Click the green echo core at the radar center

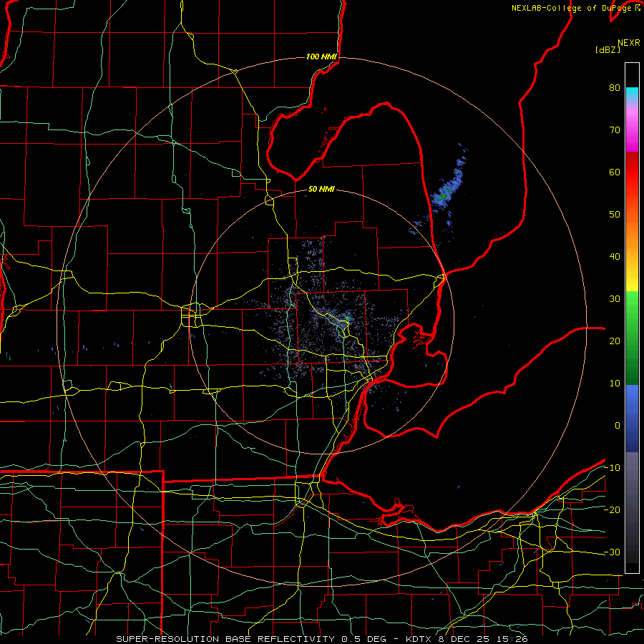[x=348, y=318]
